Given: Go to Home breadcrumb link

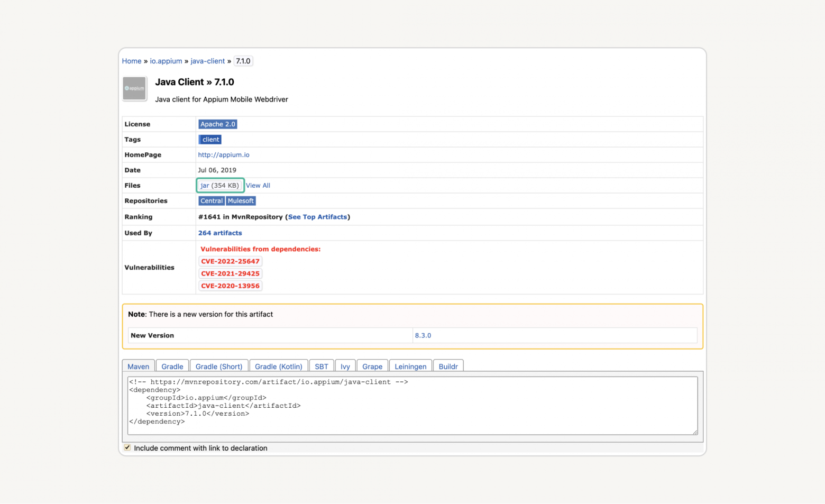Looking at the screenshot, I should coord(132,61).
